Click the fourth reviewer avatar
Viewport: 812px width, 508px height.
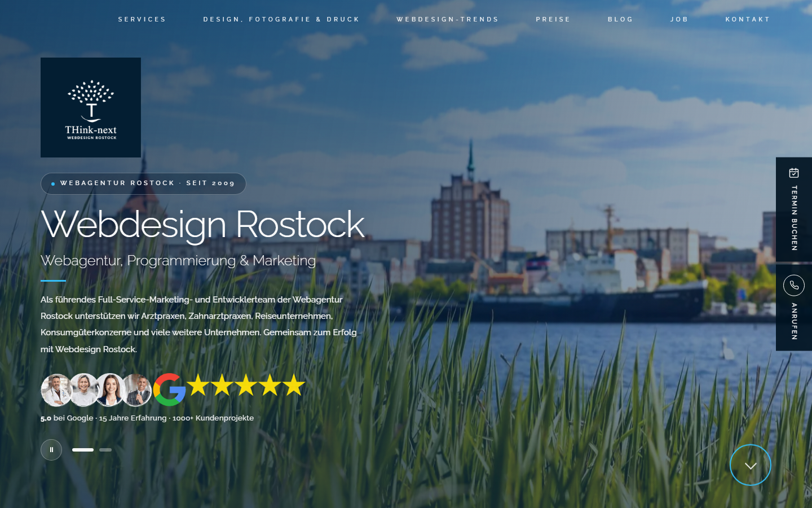point(137,390)
